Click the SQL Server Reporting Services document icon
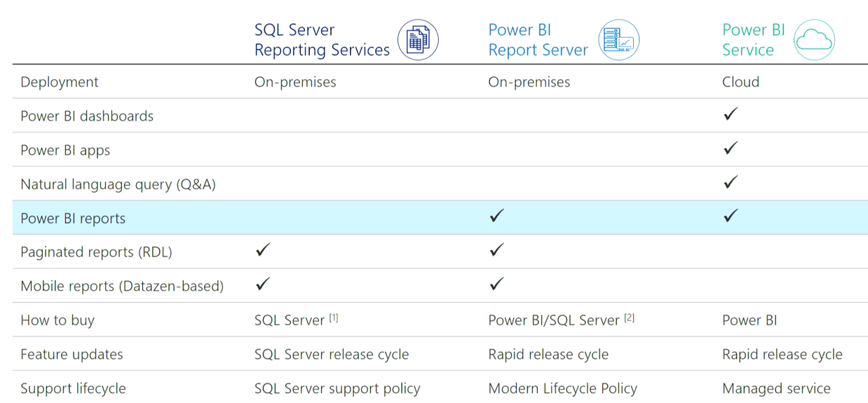This screenshot has width=868, height=403. pyautogui.click(x=418, y=39)
